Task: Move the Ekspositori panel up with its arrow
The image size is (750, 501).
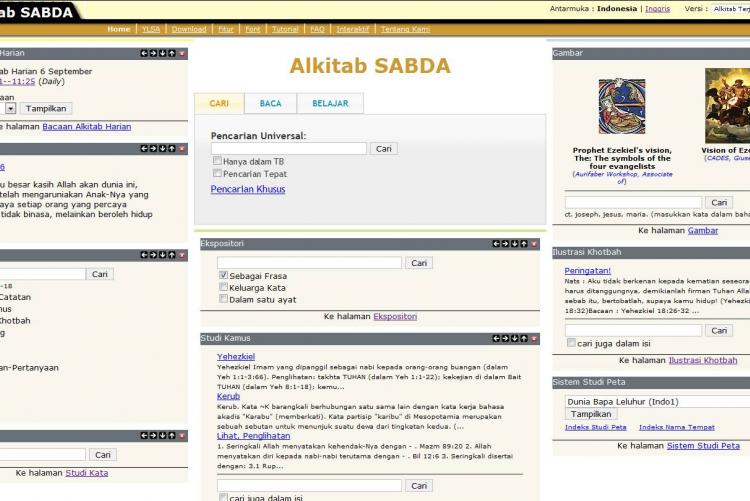Action: (524, 244)
